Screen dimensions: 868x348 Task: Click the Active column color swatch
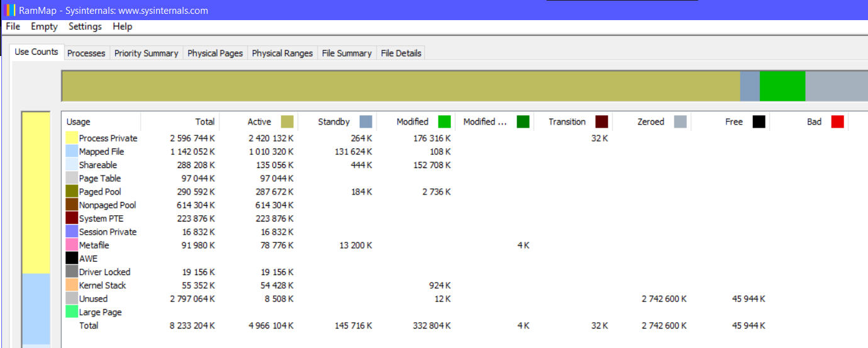click(287, 121)
